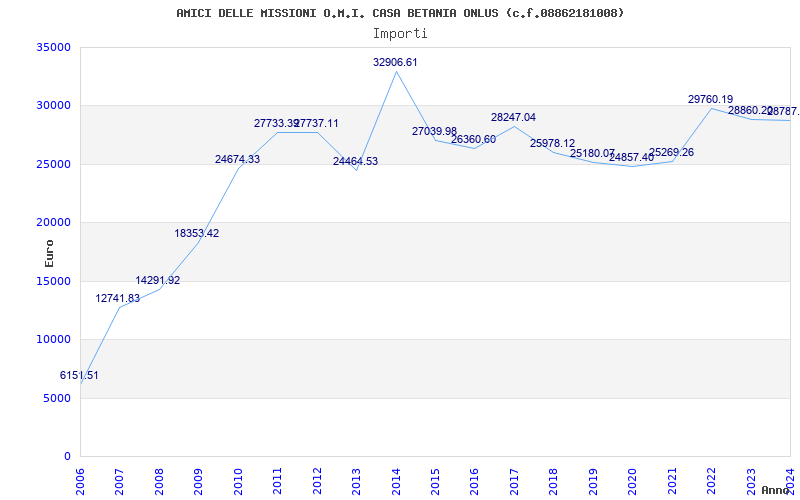Click the y-axis tick 35000
Viewport: 800px width, 500px height.
tap(53, 47)
